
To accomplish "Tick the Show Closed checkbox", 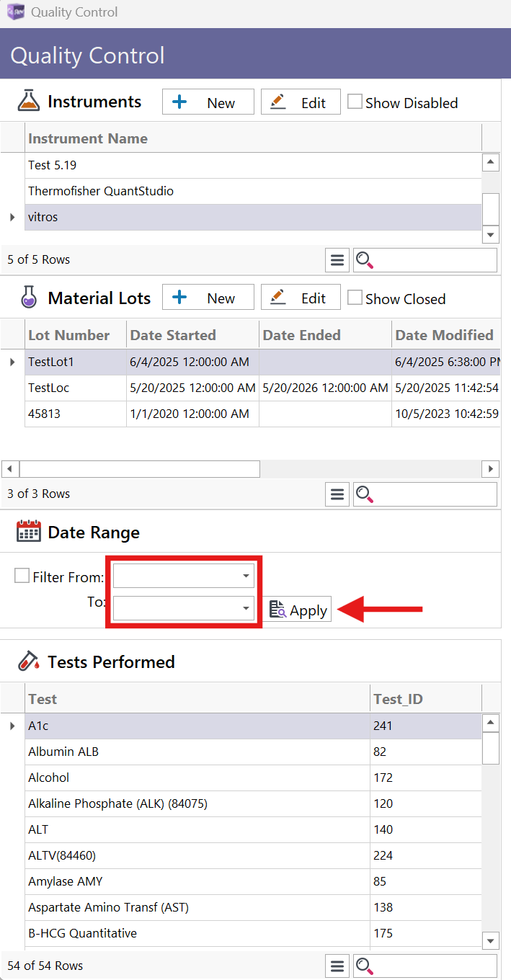I will click(x=355, y=298).
